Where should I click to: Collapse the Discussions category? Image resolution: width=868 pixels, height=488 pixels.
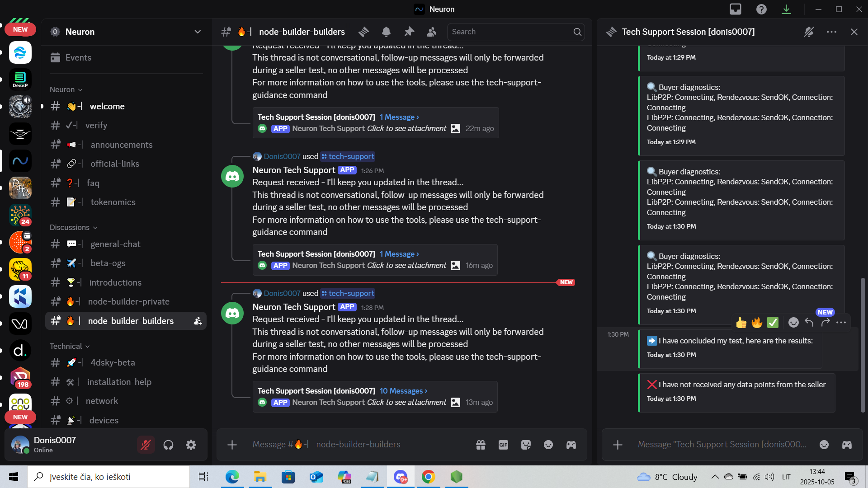tap(73, 227)
